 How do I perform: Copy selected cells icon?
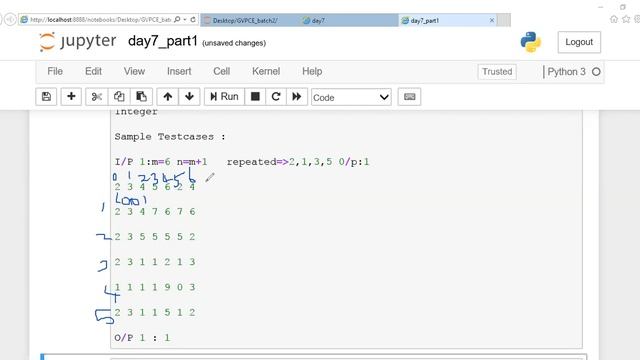click(119, 97)
